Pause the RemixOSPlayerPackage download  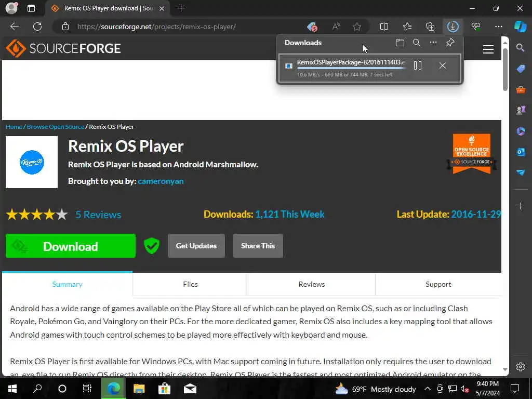point(418,65)
